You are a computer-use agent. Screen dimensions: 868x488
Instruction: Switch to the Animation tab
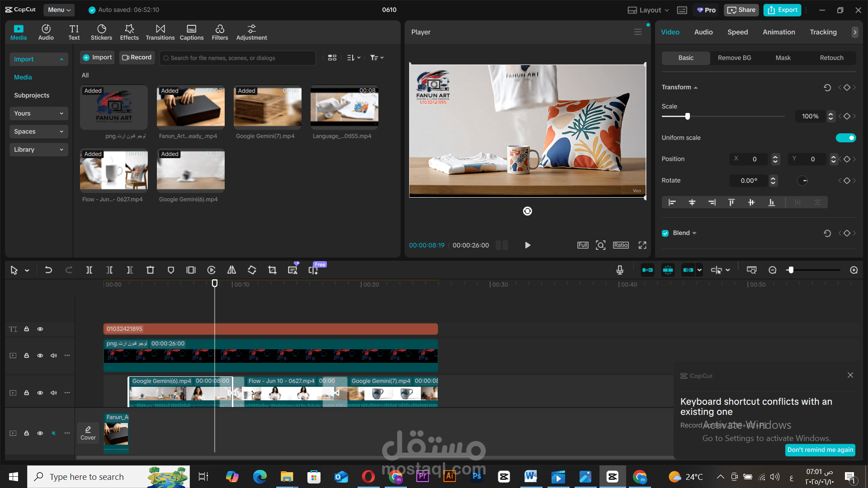tap(778, 32)
